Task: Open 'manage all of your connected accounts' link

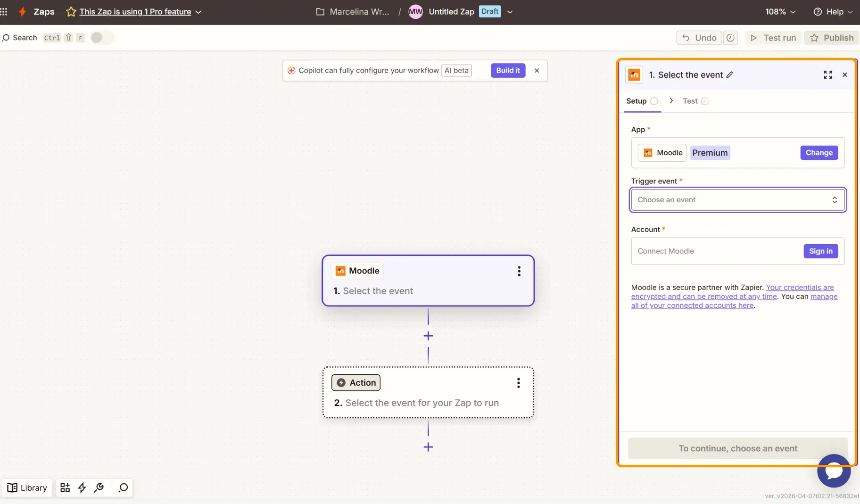Action: (x=735, y=301)
